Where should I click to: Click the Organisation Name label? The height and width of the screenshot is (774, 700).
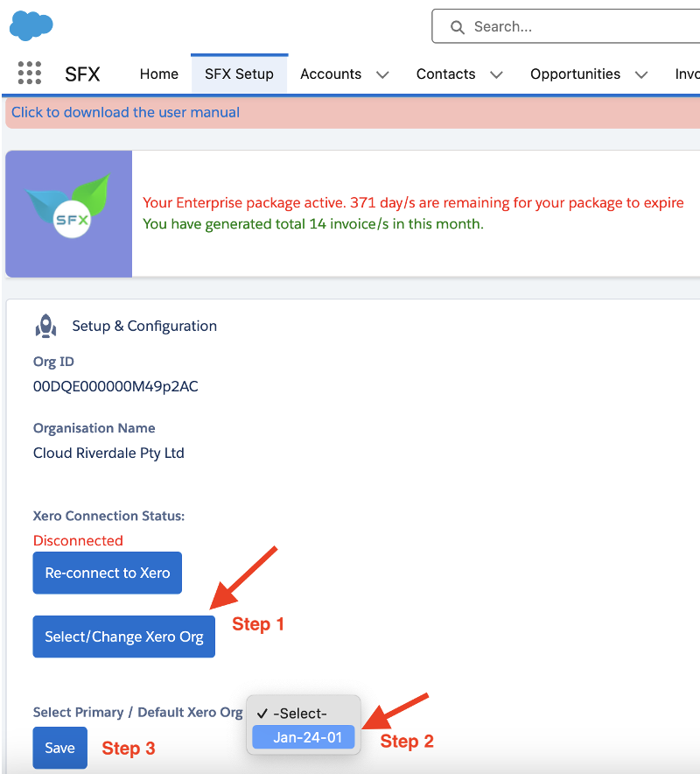pyautogui.click(x=94, y=428)
